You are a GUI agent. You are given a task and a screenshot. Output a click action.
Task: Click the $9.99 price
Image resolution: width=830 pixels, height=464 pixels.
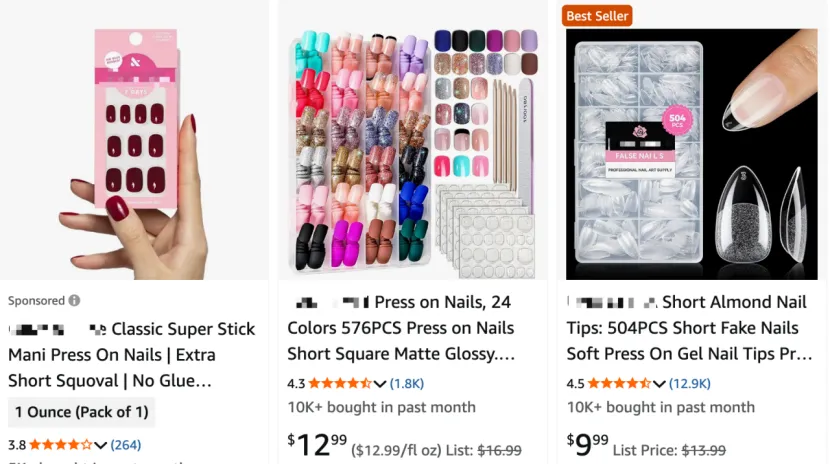pyautogui.click(x=587, y=443)
